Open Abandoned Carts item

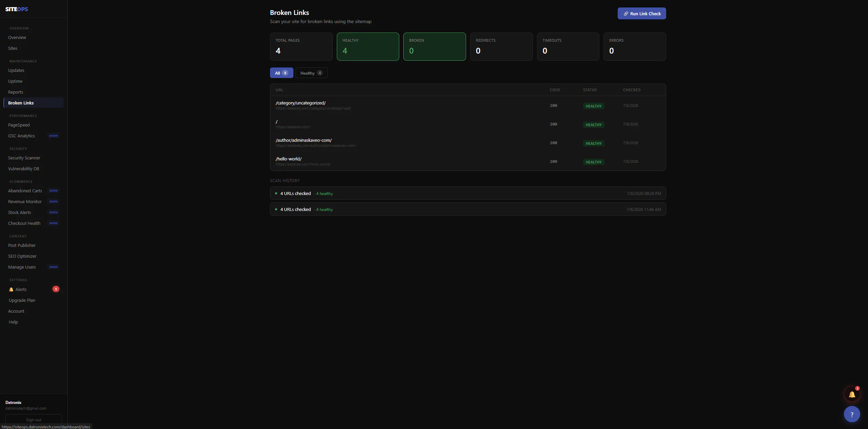point(33,191)
